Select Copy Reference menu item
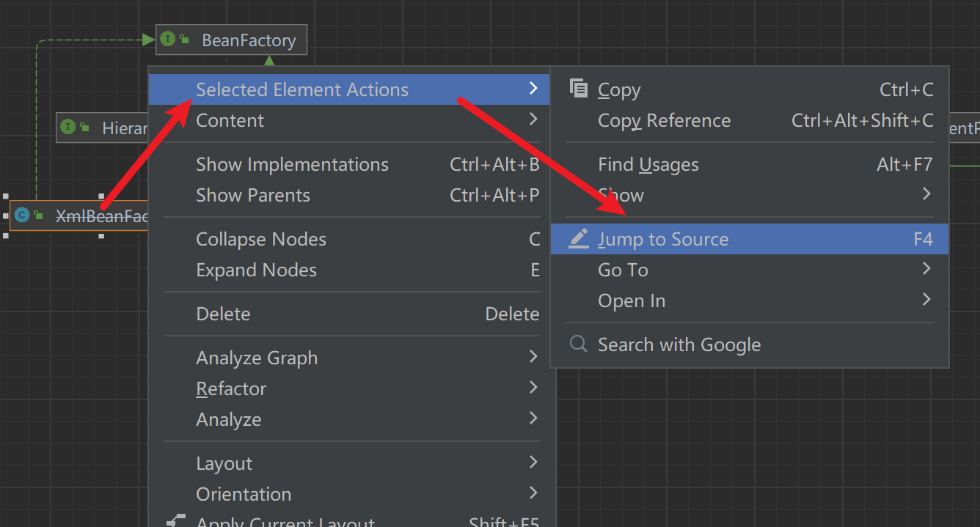The width and height of the screenshot is (980, 527). tap(664, 121)
